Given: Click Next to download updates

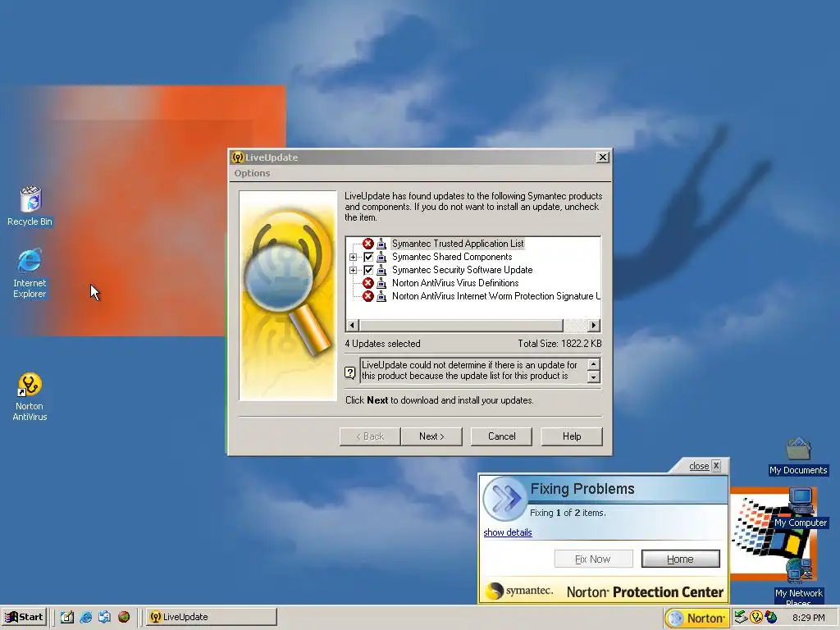Looking at the screenshot, I should coord(431,436).
